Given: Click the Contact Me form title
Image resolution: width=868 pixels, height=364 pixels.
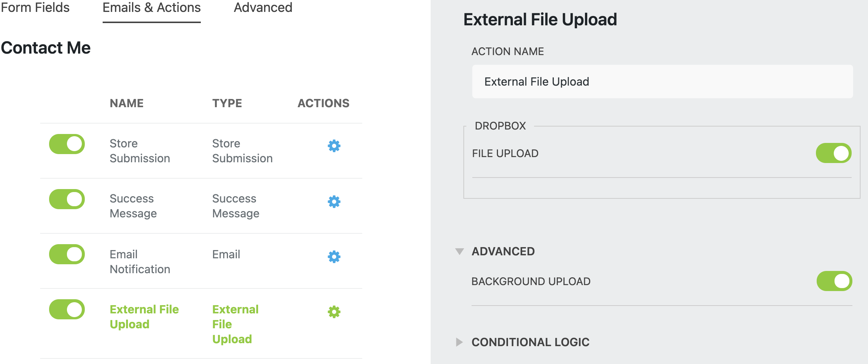Looking at the screenshot, I should click(46, 48).
